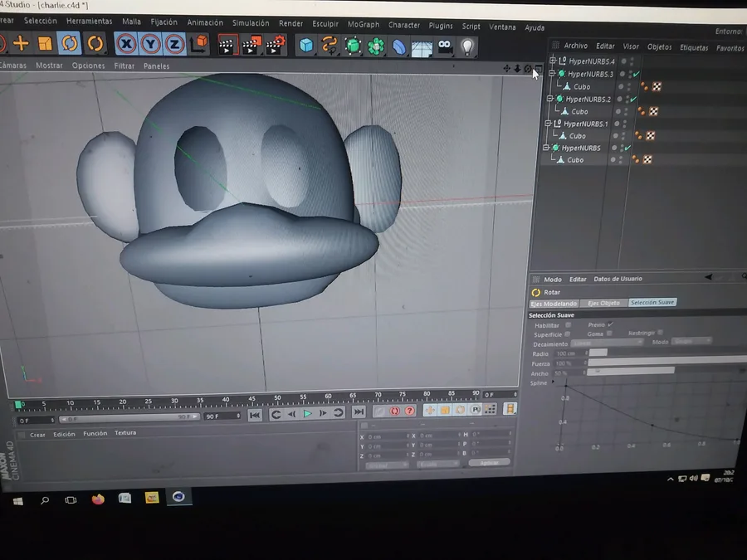Switch to Ejes Objeto tab
This screenshot has height=560, width=747.
[x=603, y=303]
